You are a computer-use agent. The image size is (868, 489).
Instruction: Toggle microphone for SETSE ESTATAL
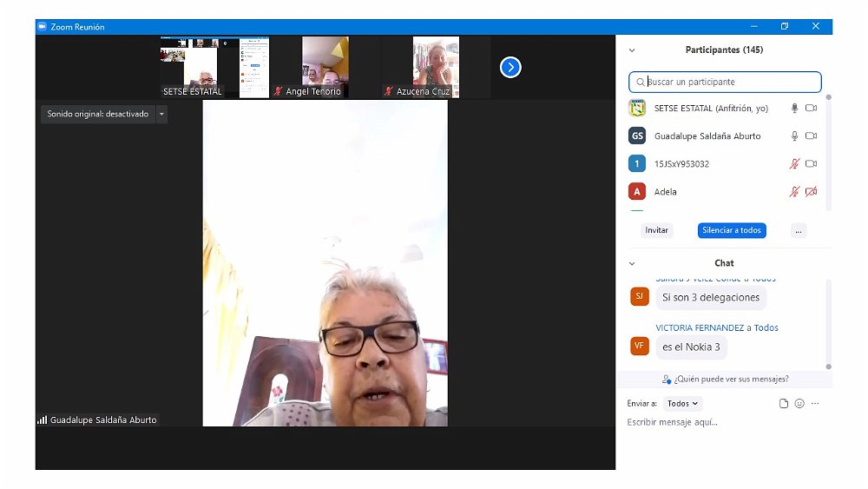(794, 109)
